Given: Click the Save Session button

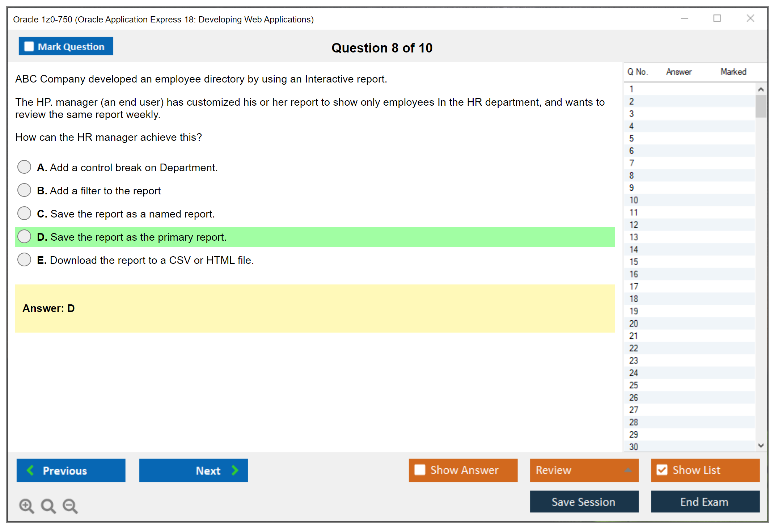Looking at the screenshot, I should point(584,502).
